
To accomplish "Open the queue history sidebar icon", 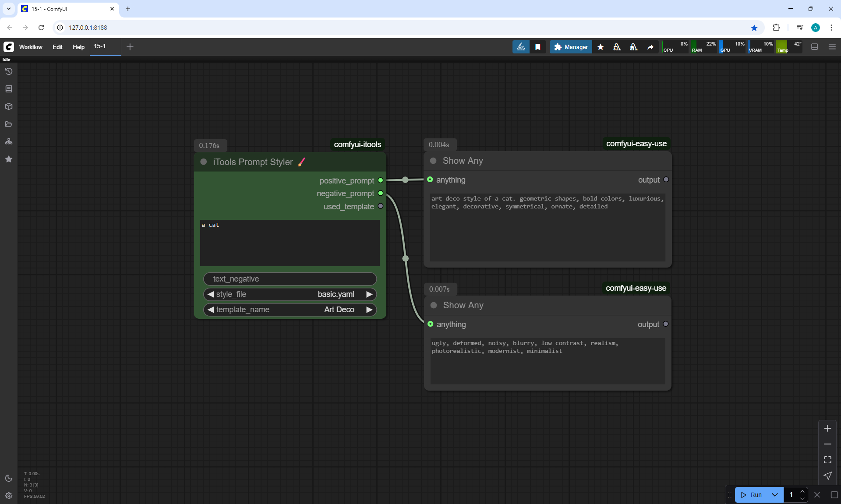I will pyautogui.click(x=9, y=71).
